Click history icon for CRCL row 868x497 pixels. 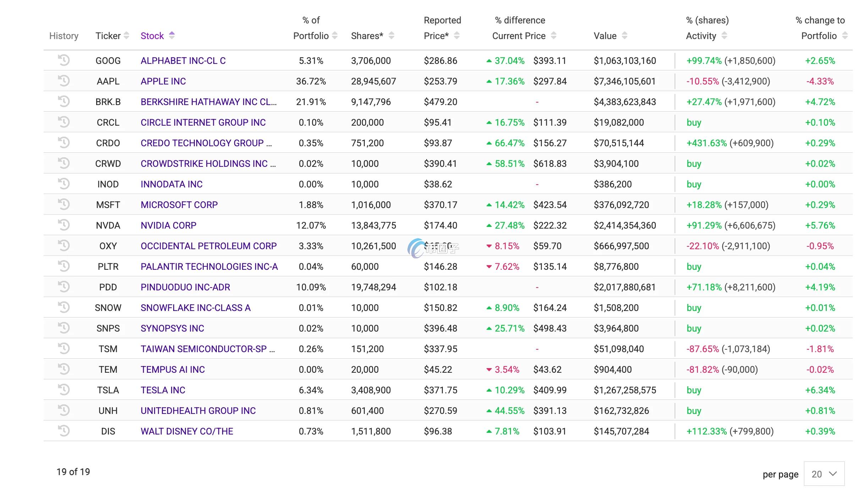tap(64, 122)
